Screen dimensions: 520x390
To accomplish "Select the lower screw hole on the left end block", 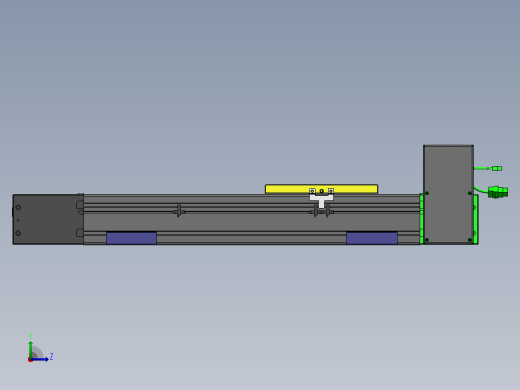I will pyautogui.click(x=18, y=233).
